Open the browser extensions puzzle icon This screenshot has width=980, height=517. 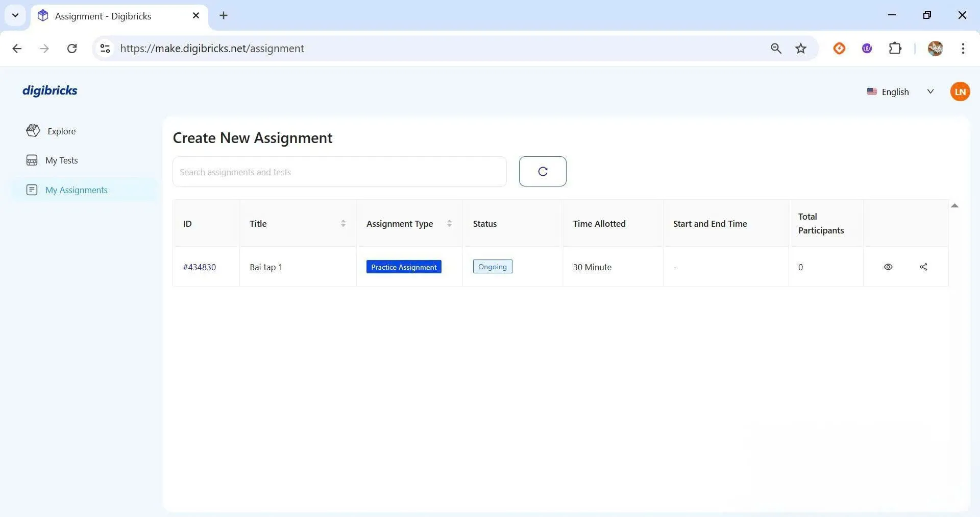click(895, 49)
